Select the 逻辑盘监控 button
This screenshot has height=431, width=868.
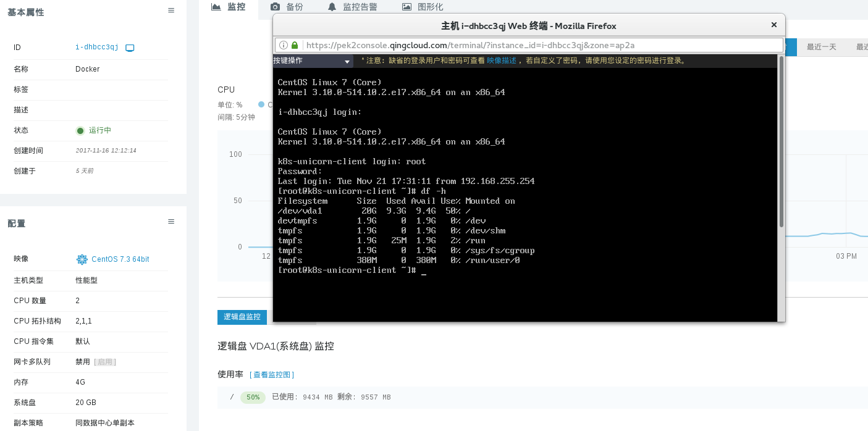242,317
